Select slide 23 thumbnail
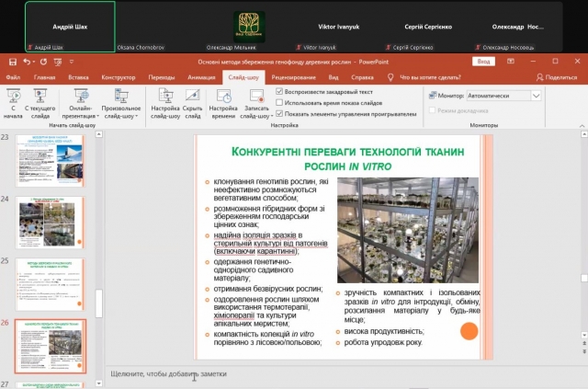The image size is (588, 389). 51,161
